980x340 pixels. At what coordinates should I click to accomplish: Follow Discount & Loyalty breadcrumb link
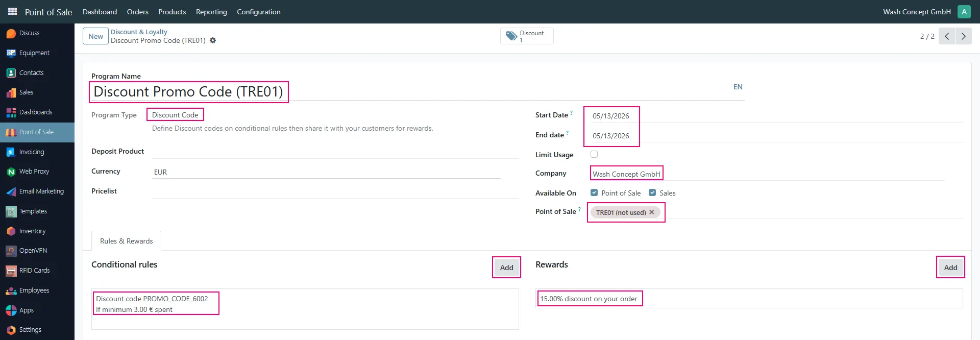click(x=139, y=32)
